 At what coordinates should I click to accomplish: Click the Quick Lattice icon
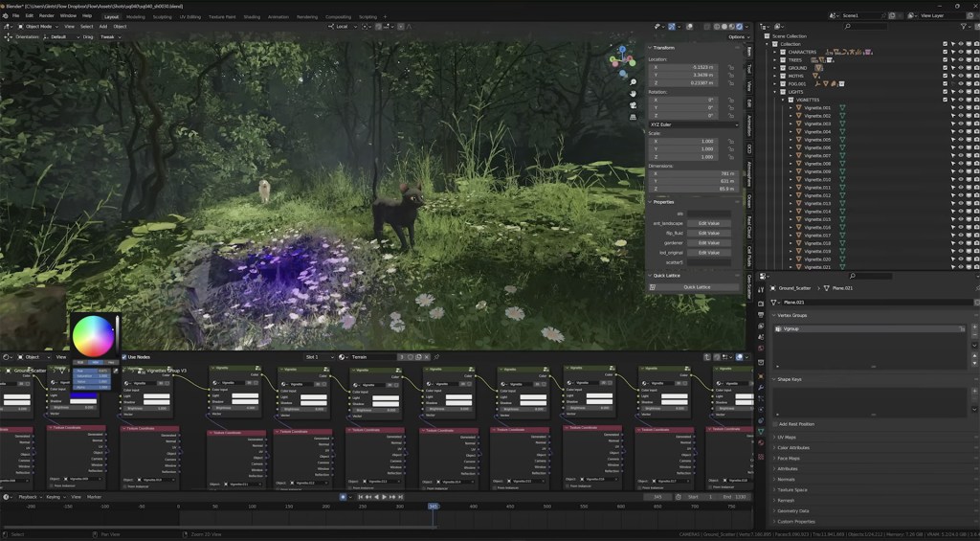click(x=653, y=287)
